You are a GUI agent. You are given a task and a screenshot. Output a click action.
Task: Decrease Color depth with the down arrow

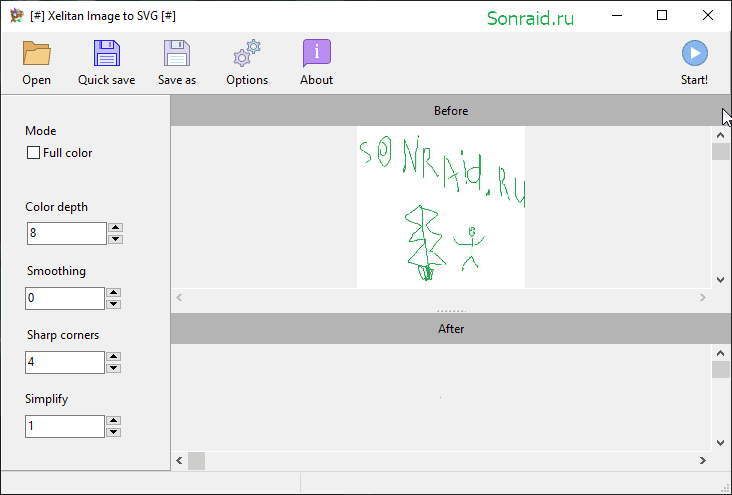tap(115, 239)
